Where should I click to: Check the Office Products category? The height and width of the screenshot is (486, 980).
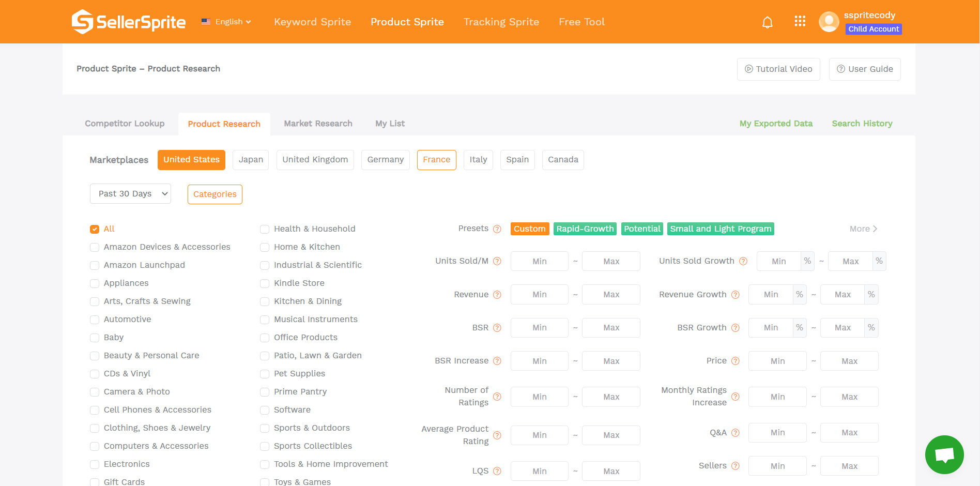(265, 338)
